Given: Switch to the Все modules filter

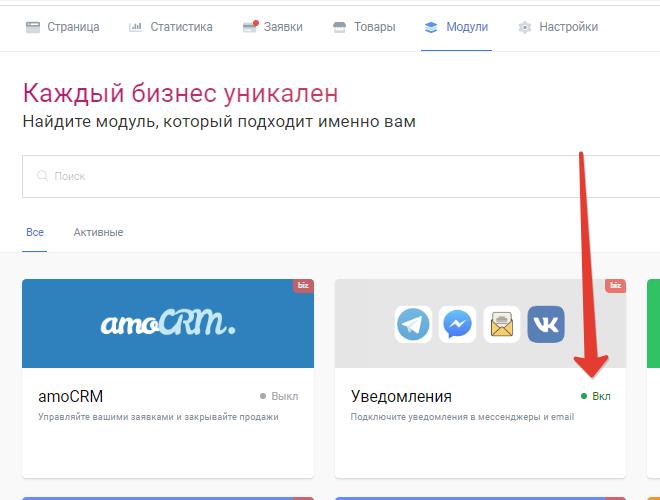Looking at the screenshot, I should tap(35, 232).
